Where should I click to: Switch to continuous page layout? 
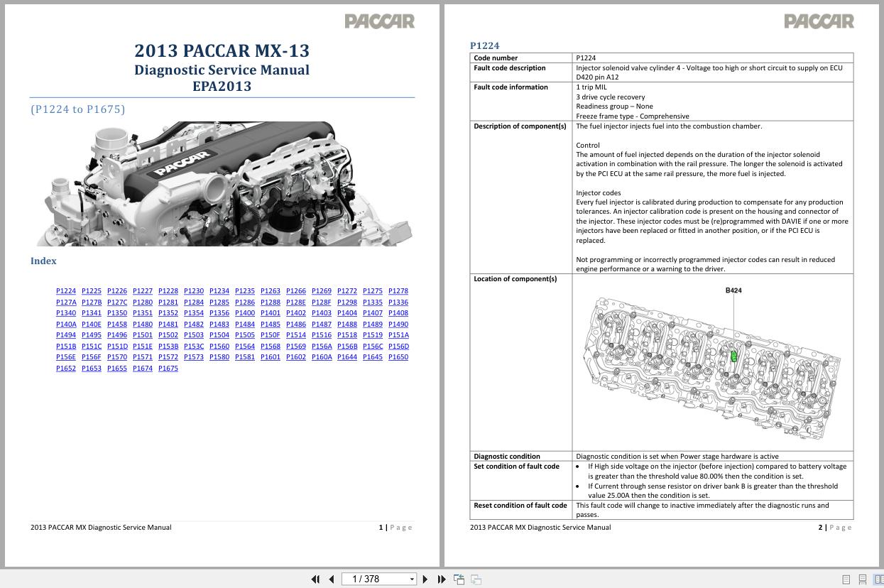click(x=863, y=579)
